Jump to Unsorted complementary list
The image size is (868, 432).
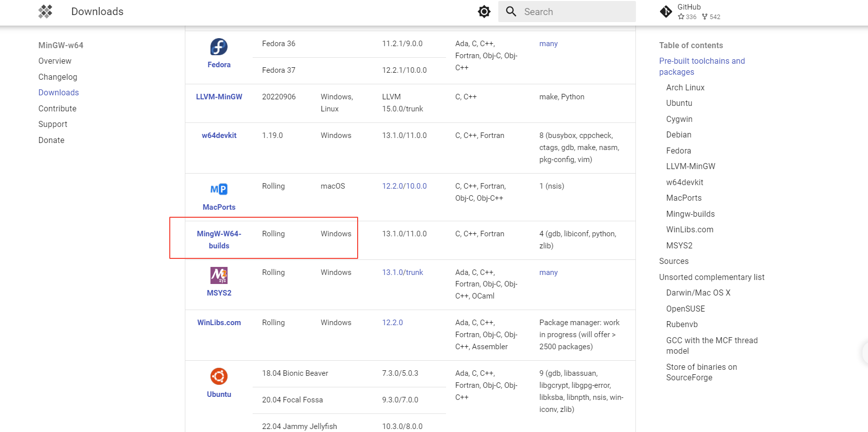[x=712, y=277]
